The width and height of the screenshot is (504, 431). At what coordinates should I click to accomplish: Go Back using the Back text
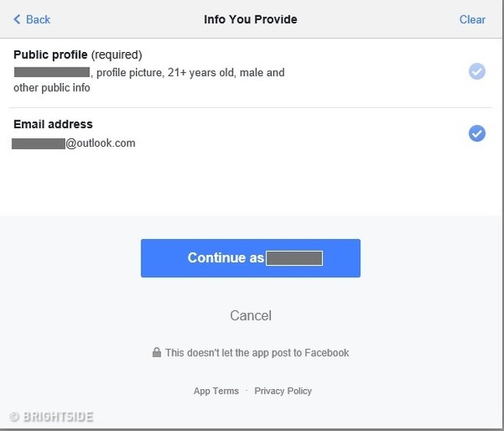point(38,19)
